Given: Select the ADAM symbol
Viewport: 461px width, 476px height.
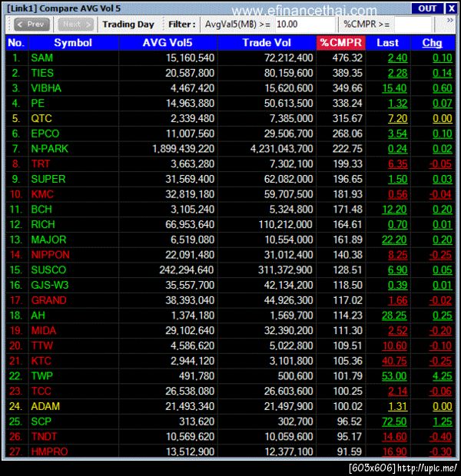Looking at the screenshot, I should [x=45, y=406].
